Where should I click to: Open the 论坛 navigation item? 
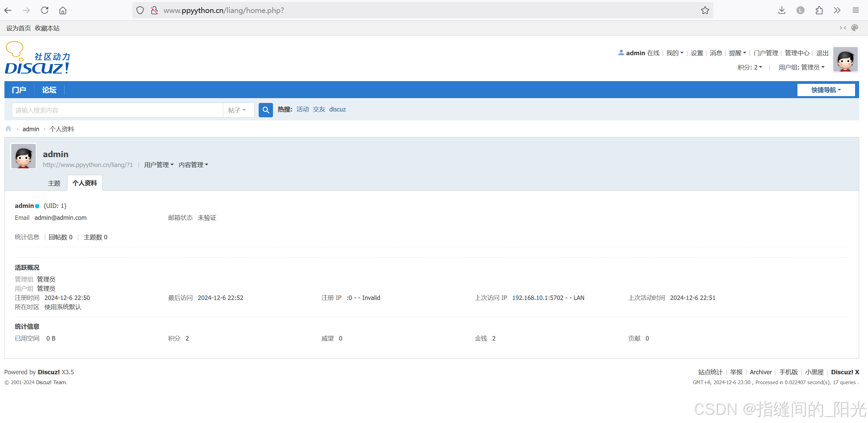click(x=49, y=90)
